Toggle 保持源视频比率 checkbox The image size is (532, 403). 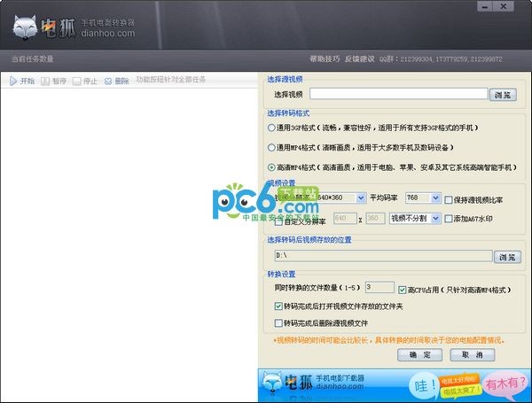point(448,200)
